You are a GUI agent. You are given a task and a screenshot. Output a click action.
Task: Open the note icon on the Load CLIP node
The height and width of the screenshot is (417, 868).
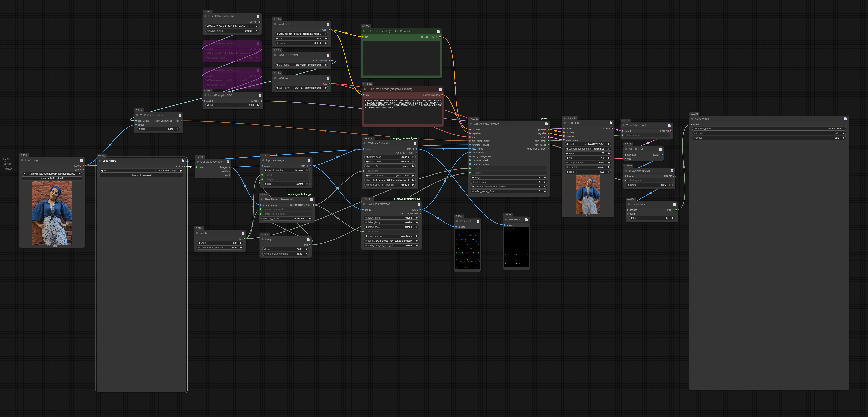[328, 24]
